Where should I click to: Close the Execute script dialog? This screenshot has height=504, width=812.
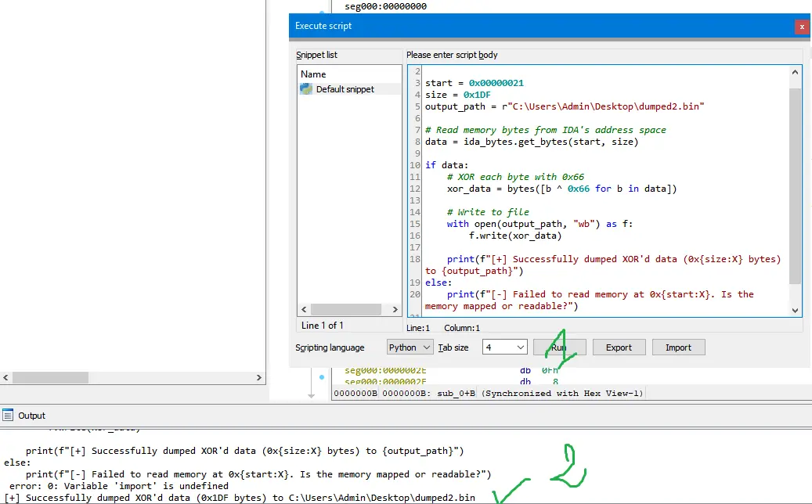(x=802, y=27)
